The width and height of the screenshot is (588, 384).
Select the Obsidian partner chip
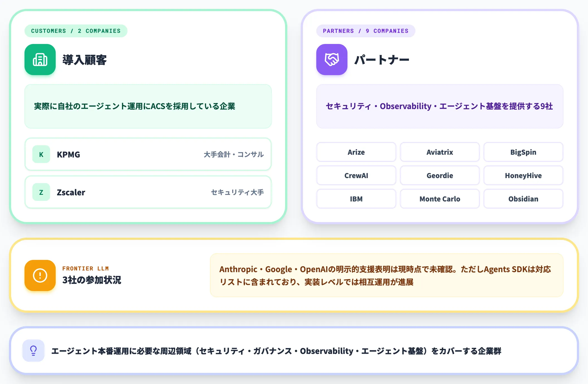tap(523, 199)
